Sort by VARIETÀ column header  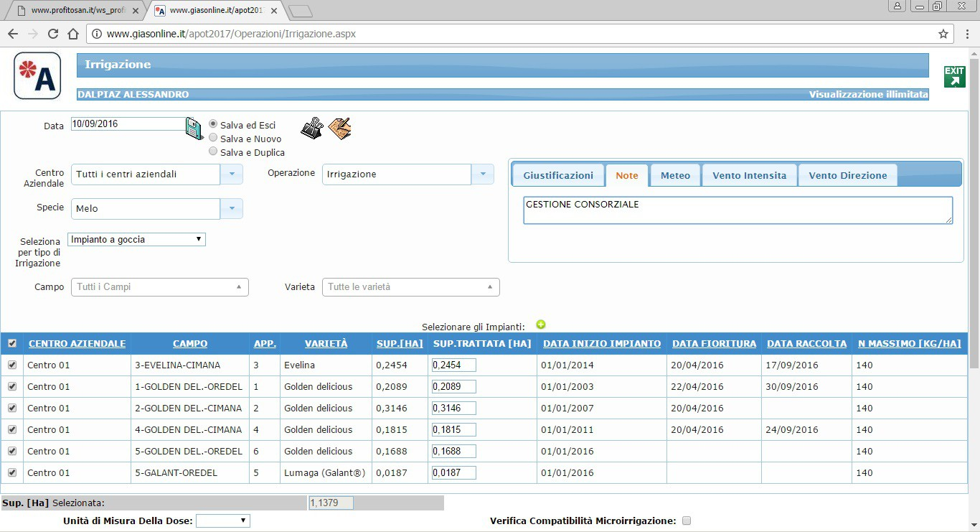click(x=326, y=344)
